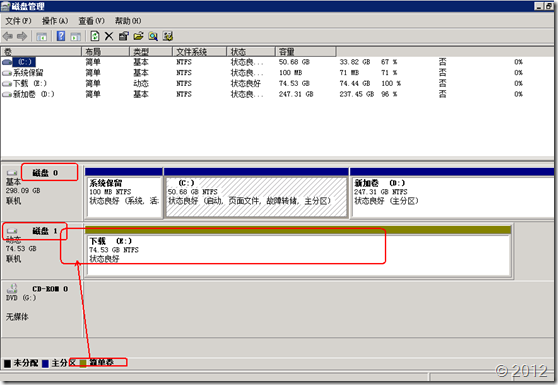The image size is (558, 385).
Task: Click the 33.82 GB free space cell
Action: [355, 62]
